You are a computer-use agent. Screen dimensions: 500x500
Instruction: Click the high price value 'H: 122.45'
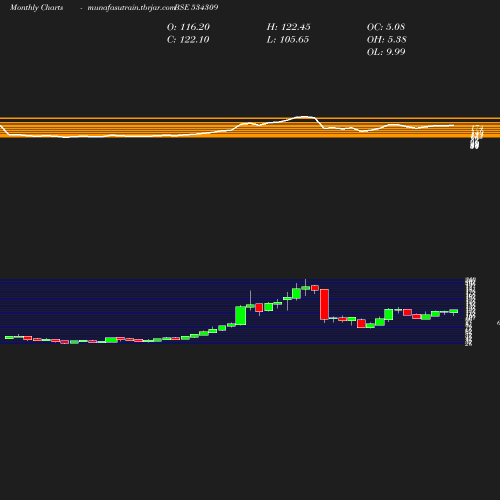[288, 27]
